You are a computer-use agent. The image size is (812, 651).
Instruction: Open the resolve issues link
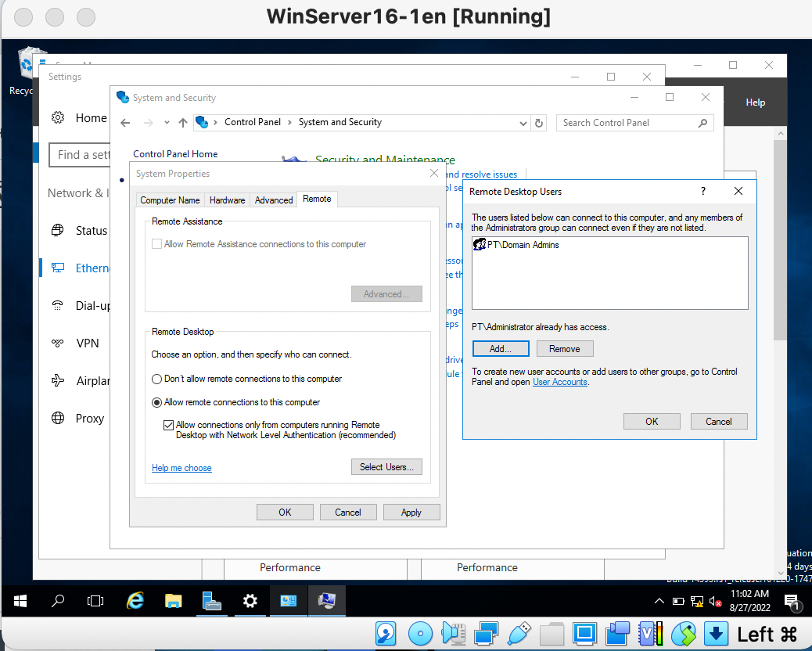pyautogui.click(x=481, y=174)
